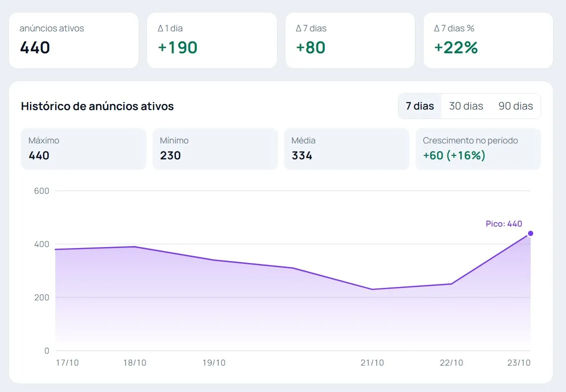
Task: Click the +80 value
Action: pos(311,48)
